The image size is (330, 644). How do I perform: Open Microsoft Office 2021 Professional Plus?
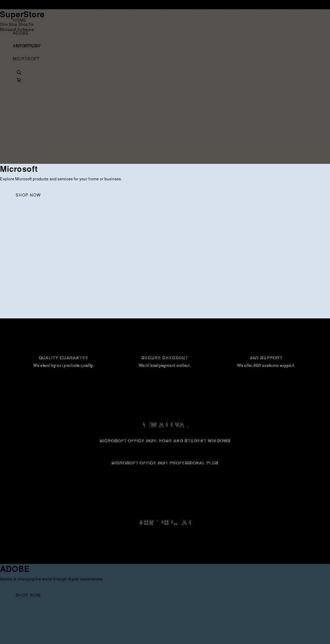[x=165, y=463]
